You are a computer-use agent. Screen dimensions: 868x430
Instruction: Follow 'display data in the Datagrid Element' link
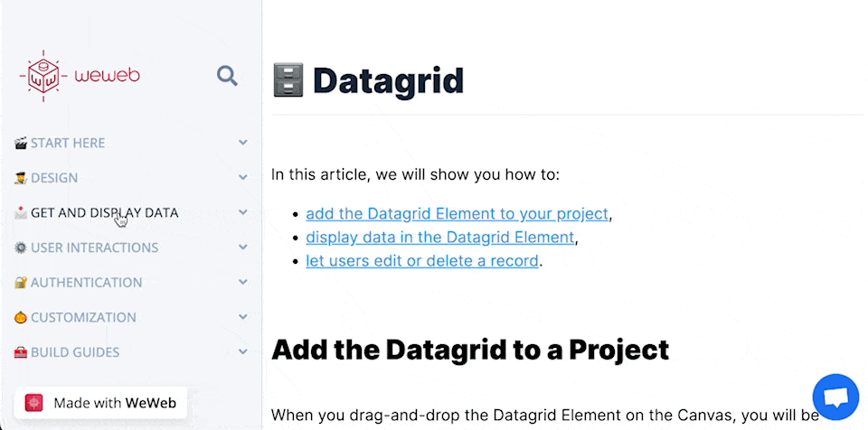pos(439,238)
